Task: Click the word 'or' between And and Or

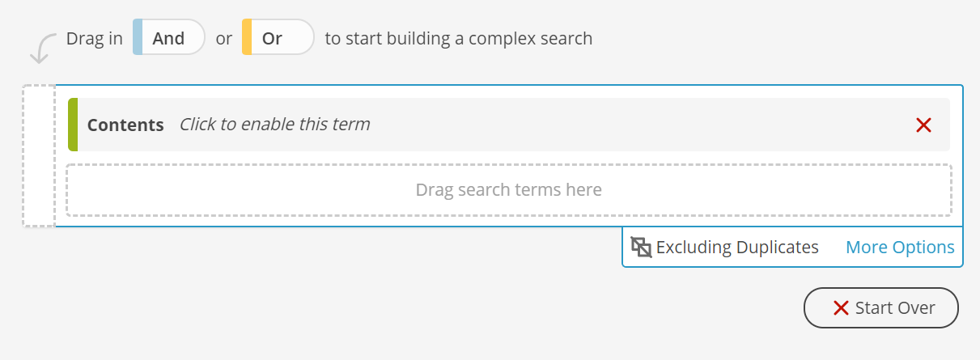Action: (x=224, y=39)
